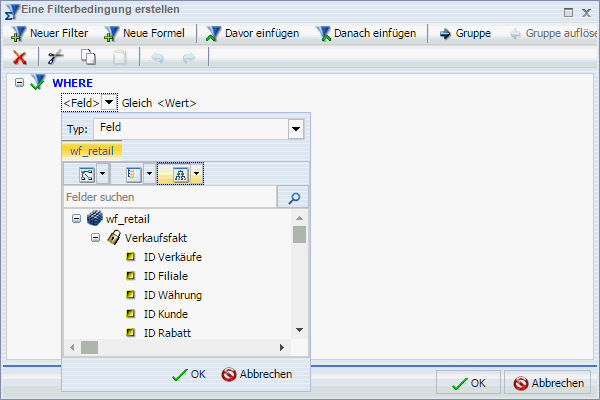Select the ID Filiale field
600x400 pixels.
166,276
